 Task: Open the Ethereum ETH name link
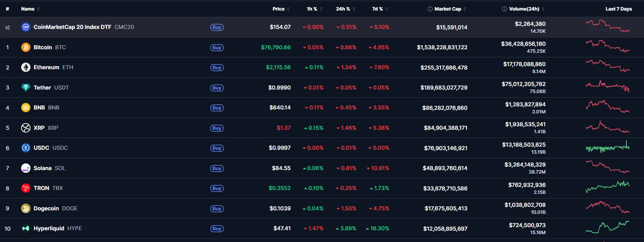[x=53, y=67]
